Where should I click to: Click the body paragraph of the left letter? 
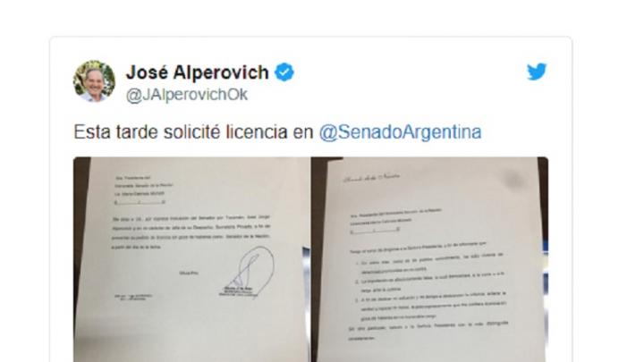point(191,232)
